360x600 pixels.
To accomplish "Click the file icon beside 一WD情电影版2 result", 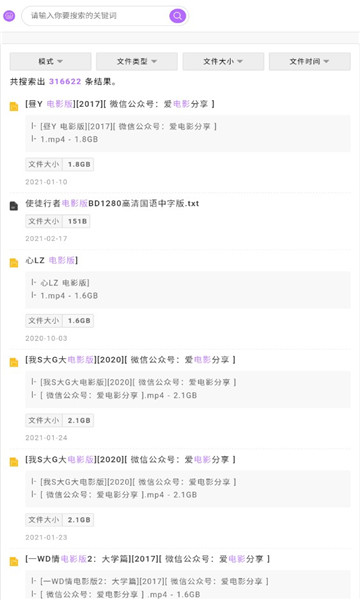I will point(14,561).
